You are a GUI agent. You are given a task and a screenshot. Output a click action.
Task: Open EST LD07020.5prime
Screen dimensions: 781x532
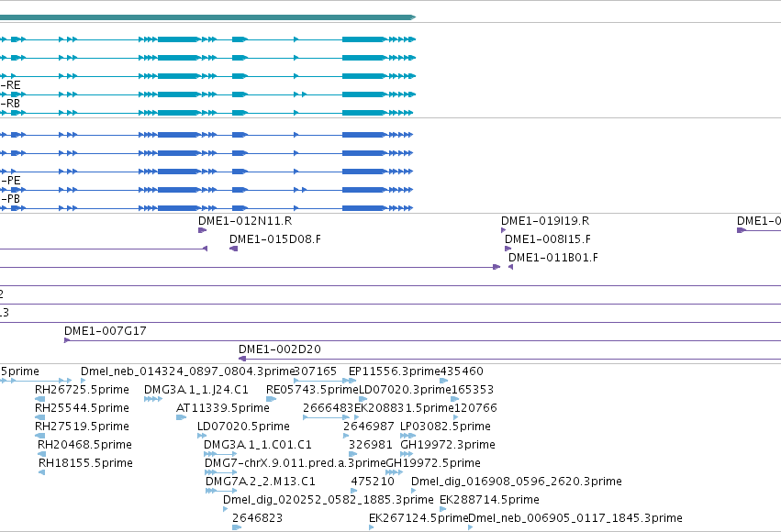point(243,427)
